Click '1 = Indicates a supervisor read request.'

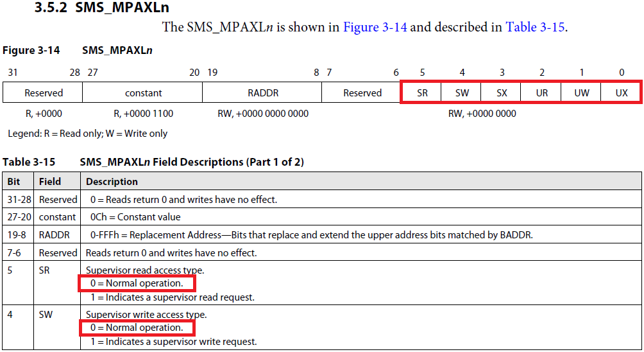pos(173,297)
